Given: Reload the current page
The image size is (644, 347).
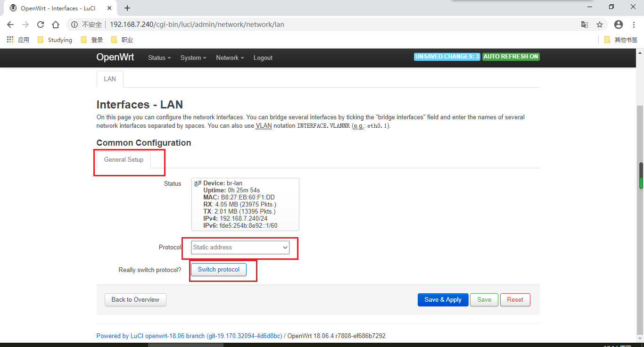Looking at the screenshot, I should pyautogui.click(x=41, y=25).
